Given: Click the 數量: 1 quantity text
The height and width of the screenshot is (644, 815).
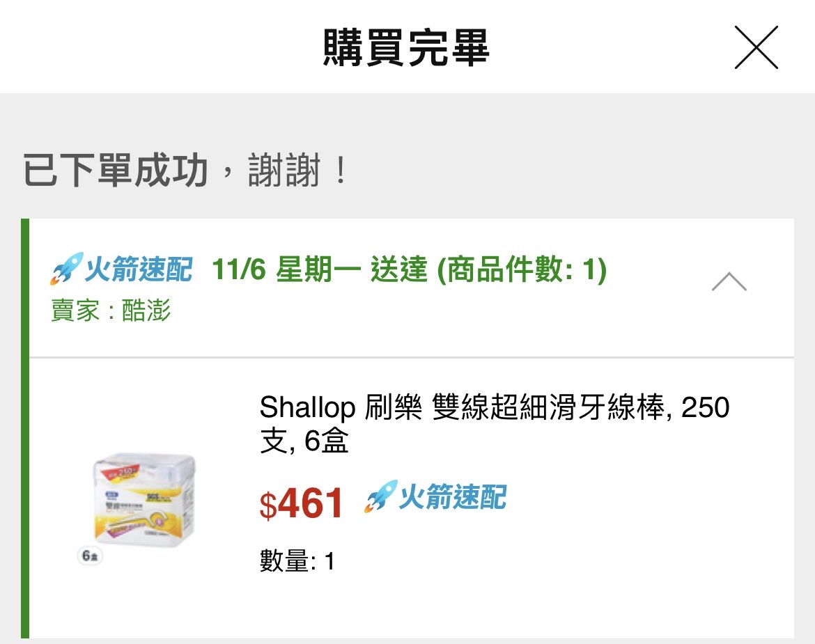Looking at the screenshot, I should coord(297,561).
